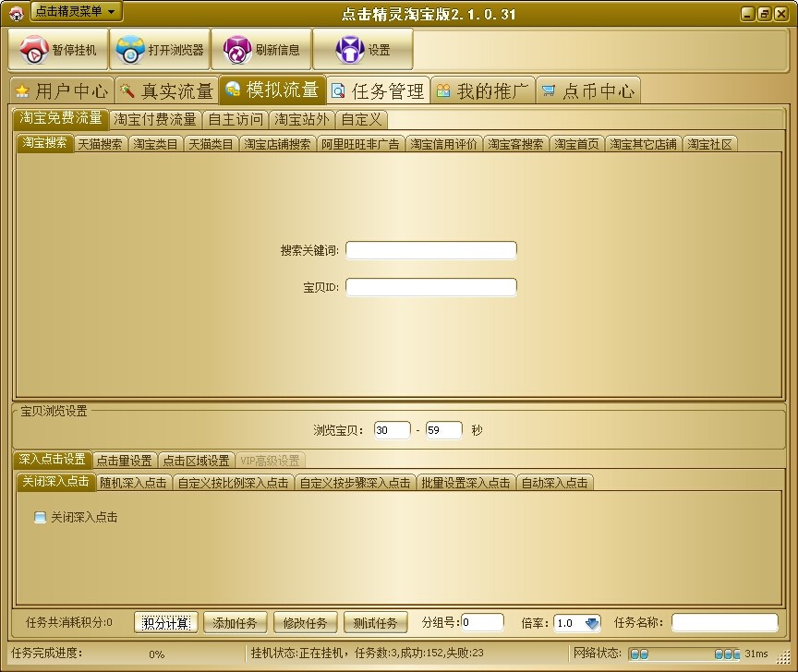
Task: Click the greyed VIP高级设置 tab
Action: point(270,461)
